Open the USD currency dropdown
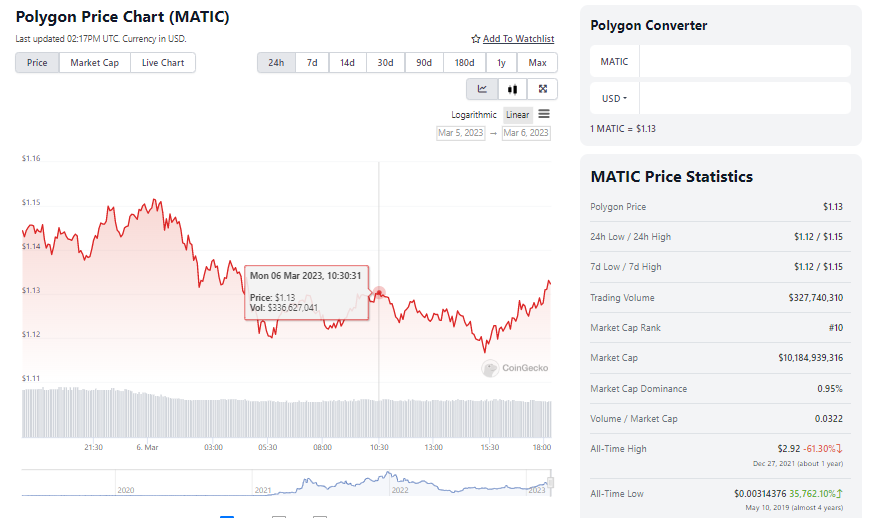Viewport: 874px width, 518px height. [x=614, y=98]
